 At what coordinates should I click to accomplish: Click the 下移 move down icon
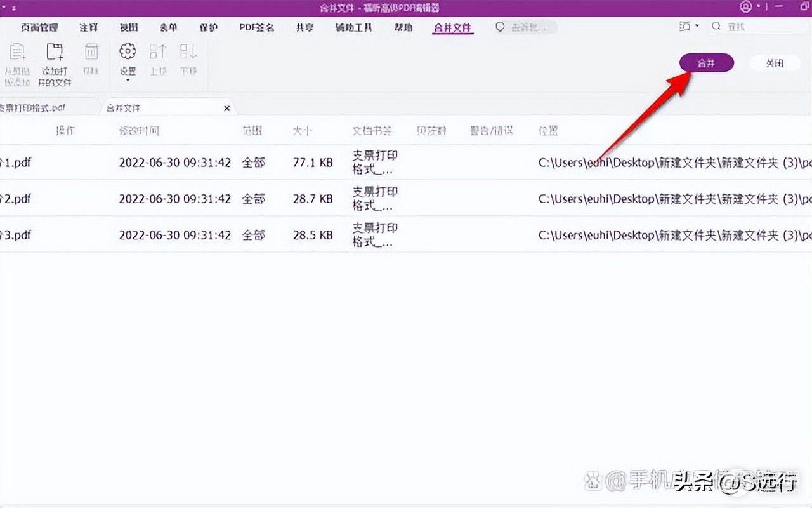[x=188, y=51]
